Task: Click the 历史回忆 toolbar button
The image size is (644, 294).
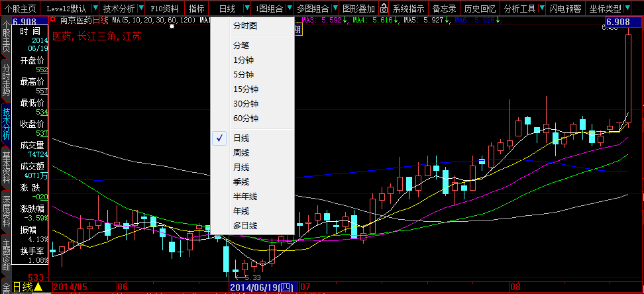Action: click(479, 8)
